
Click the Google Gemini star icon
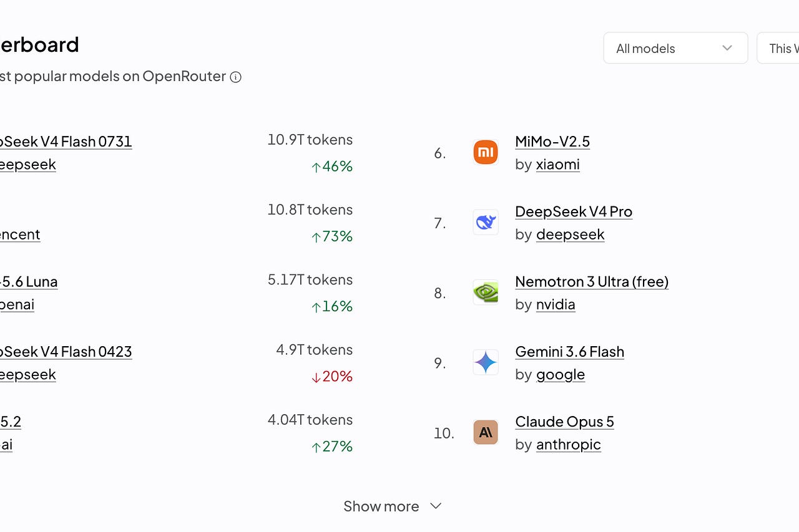coord(486,362)
